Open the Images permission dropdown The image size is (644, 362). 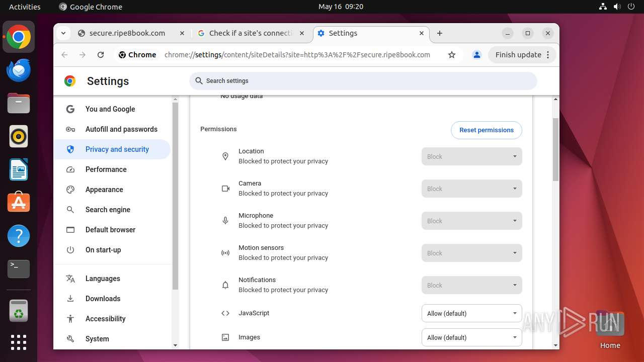472,337
